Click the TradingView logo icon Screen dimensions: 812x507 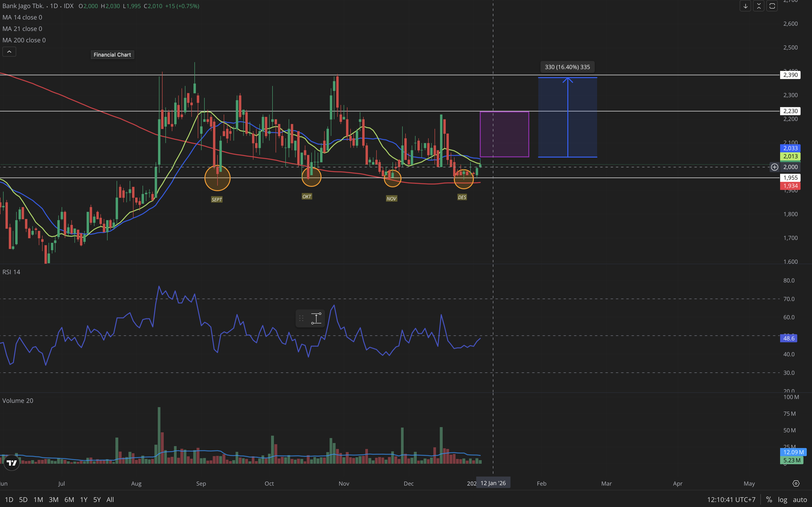(x=12, y=463)
